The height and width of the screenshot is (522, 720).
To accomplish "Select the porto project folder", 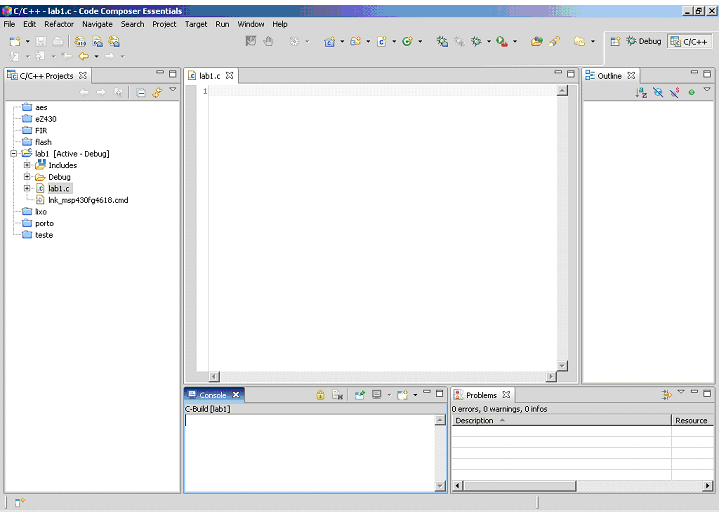I will (x=44, y=224).
